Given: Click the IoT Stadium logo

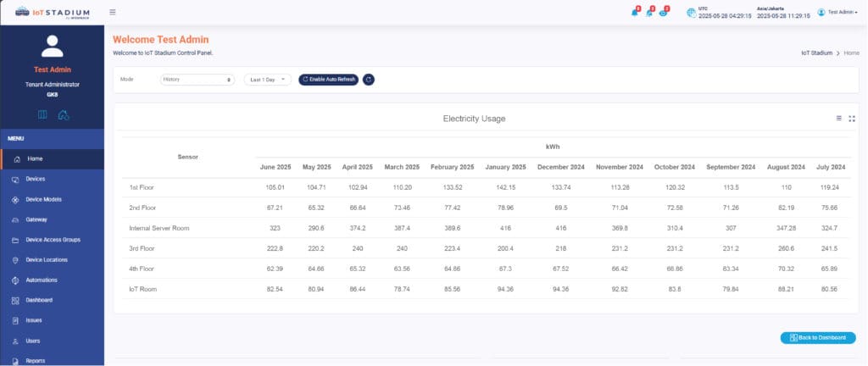Looking at the screenshot, I should [53, 12].
